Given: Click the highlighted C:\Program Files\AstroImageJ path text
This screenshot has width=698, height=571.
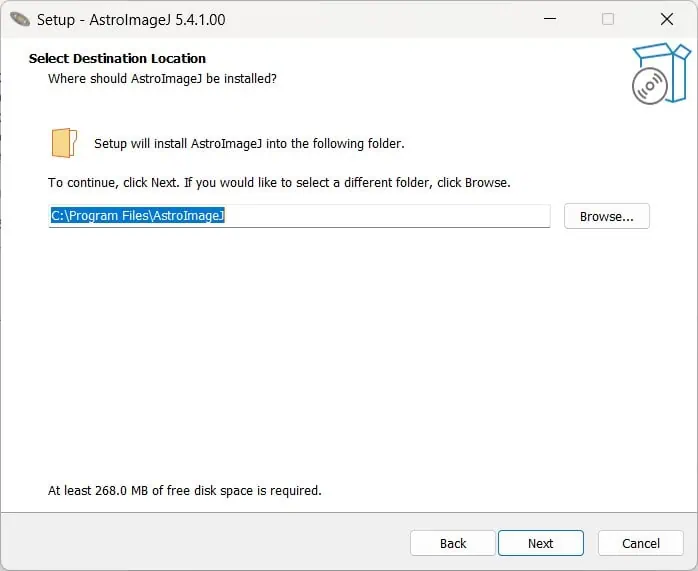Looking at the screenshot, I should [137, 215].
